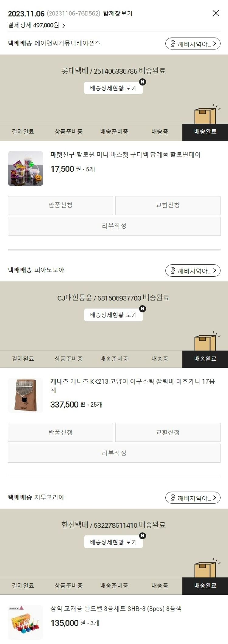Viewport: 228px width, 644px height.
Task: Select 배송완료 step in first shipment
Action: [x=205, y=132]
